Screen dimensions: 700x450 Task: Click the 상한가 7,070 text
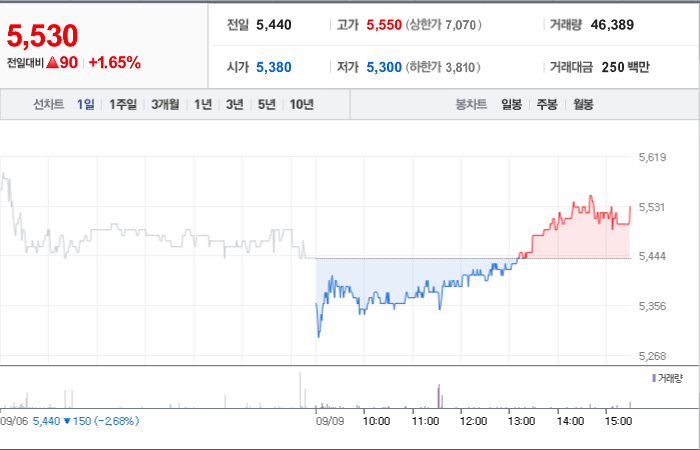click(x=443, y=25)
